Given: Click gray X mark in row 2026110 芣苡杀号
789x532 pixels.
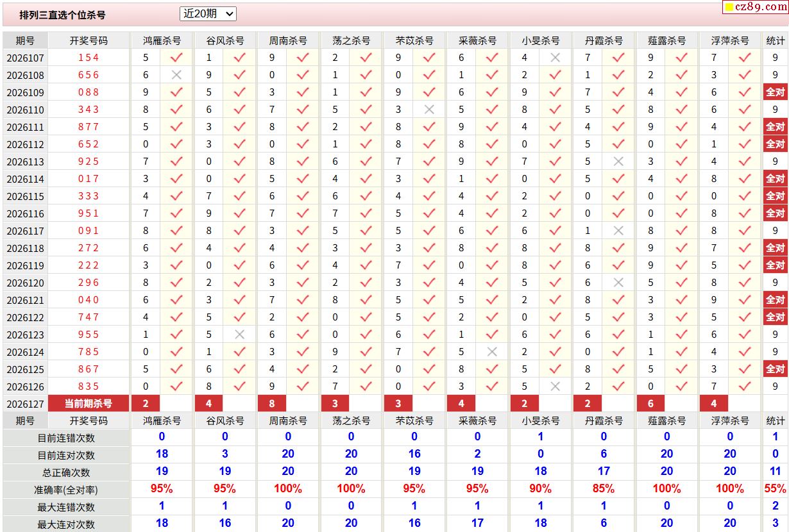Looking at the screenshot, I should point(429,110).
